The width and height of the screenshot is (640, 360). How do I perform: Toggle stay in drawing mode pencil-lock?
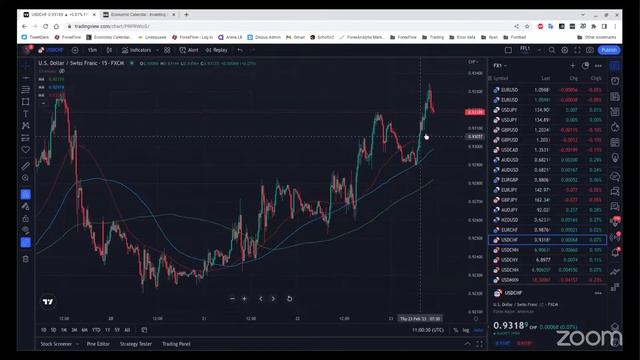[26, 206]
